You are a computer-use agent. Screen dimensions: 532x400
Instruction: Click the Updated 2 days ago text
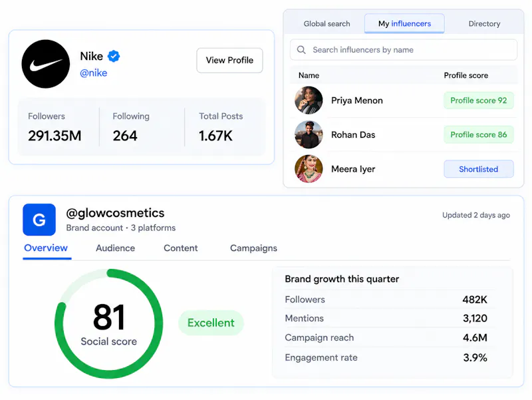(x=476, y=215)
